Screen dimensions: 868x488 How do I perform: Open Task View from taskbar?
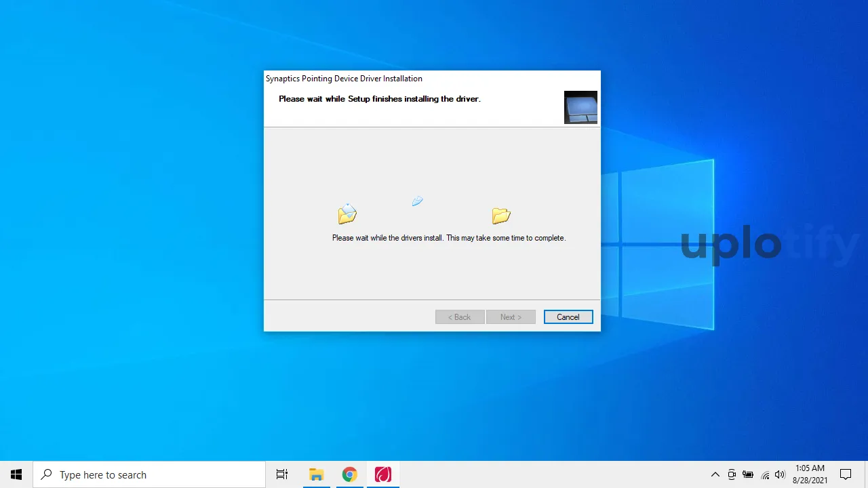coord(282,474)
